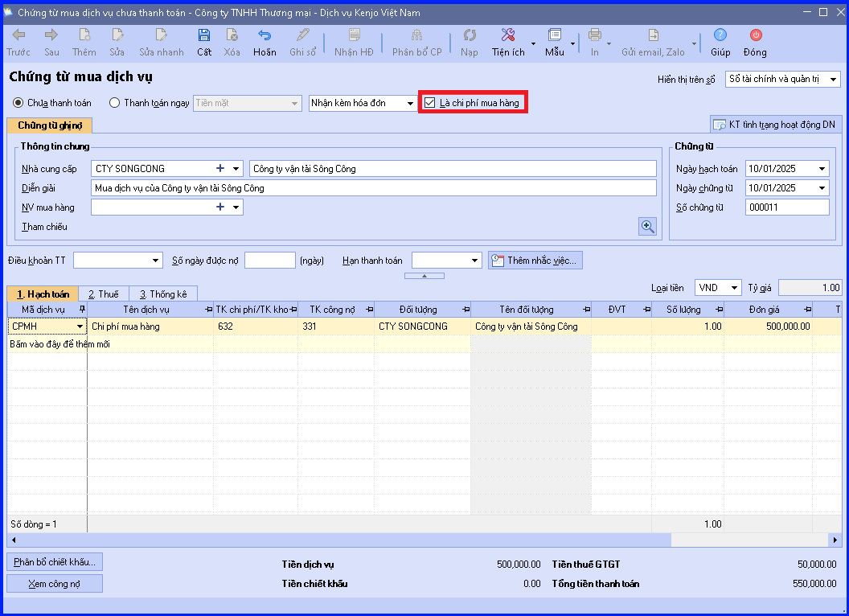Click the Giúp help icon
The width and height of the screenshot is (849, 616).
720,35
